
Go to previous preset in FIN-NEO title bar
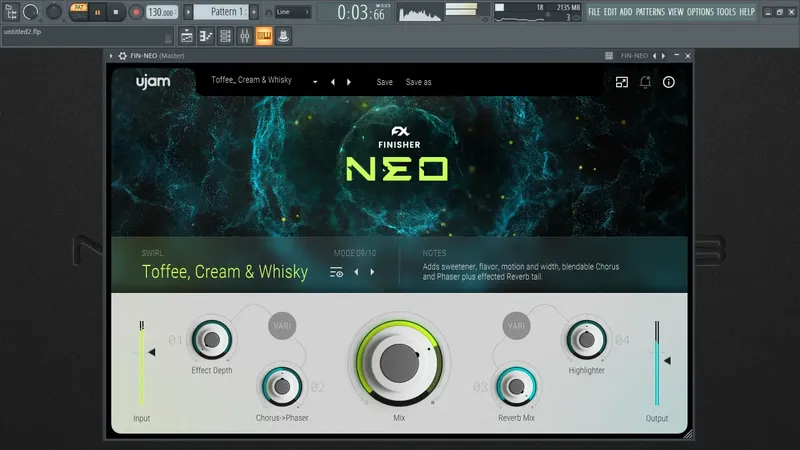655,56
